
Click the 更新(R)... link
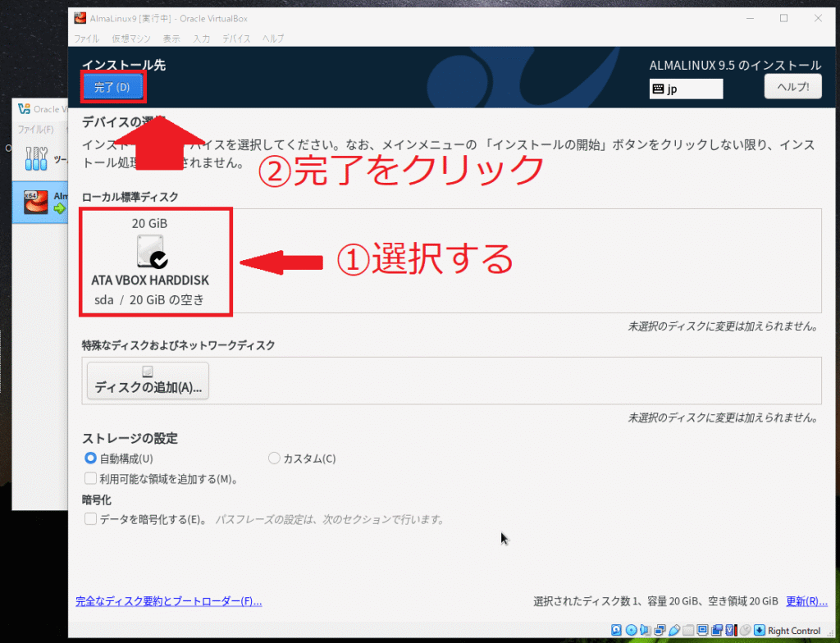point(807,601)
